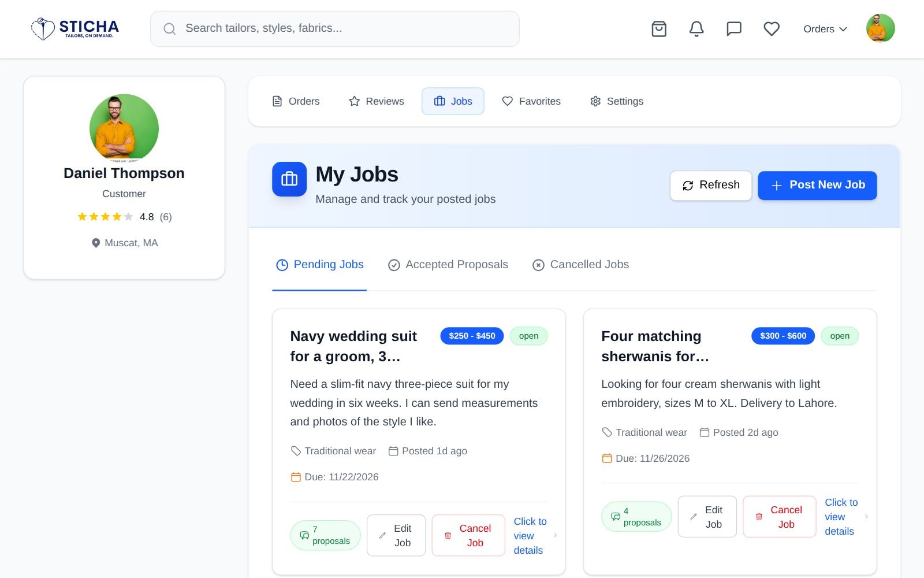Click the 4 proposals badge
924x578 pixels.
[636, 517]
